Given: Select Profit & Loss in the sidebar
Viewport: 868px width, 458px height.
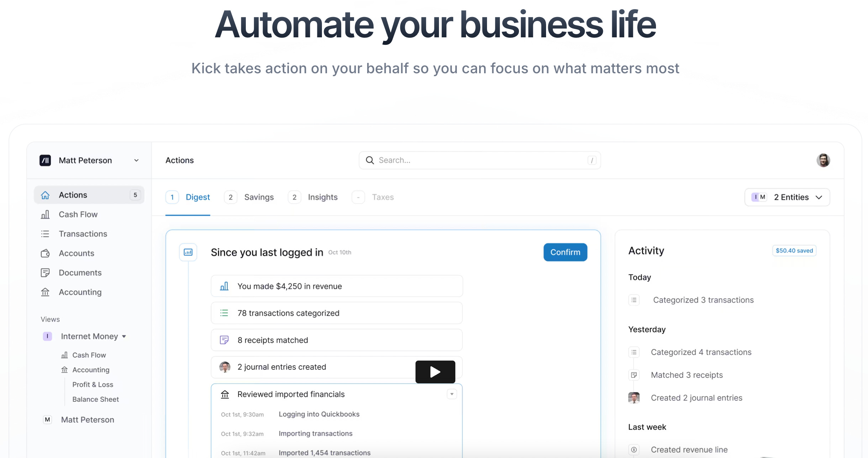Looking at the screenshot, I should pos(92,384).
